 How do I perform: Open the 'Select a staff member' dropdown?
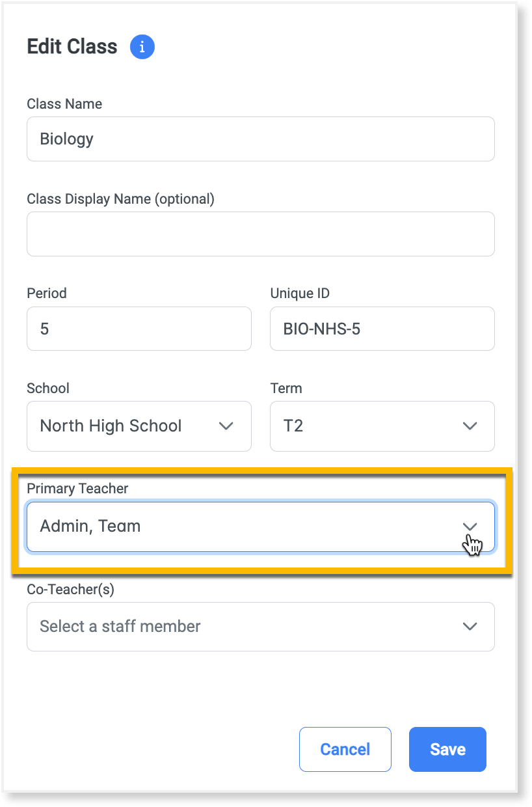tap(247, 626)
